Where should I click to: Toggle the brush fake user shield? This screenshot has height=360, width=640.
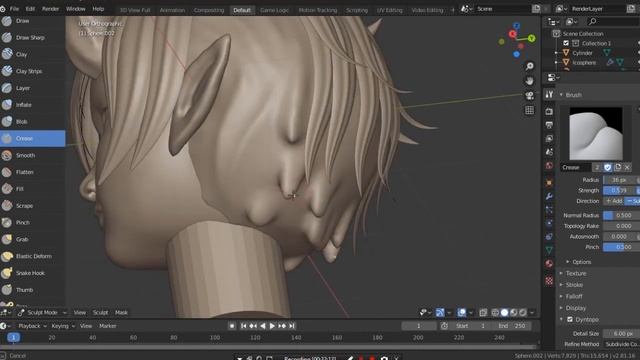[x=608, y=167]
